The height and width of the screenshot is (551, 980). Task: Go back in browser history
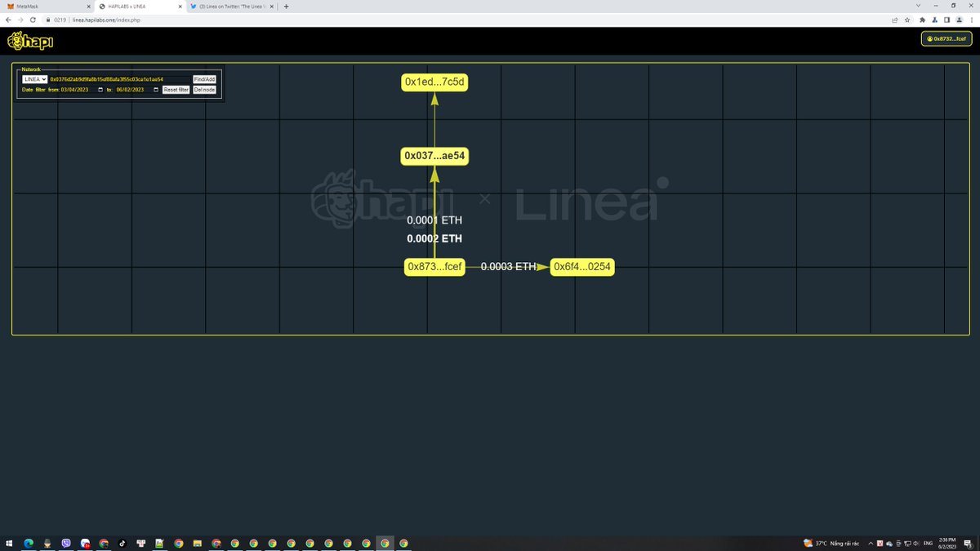point(8,20)
